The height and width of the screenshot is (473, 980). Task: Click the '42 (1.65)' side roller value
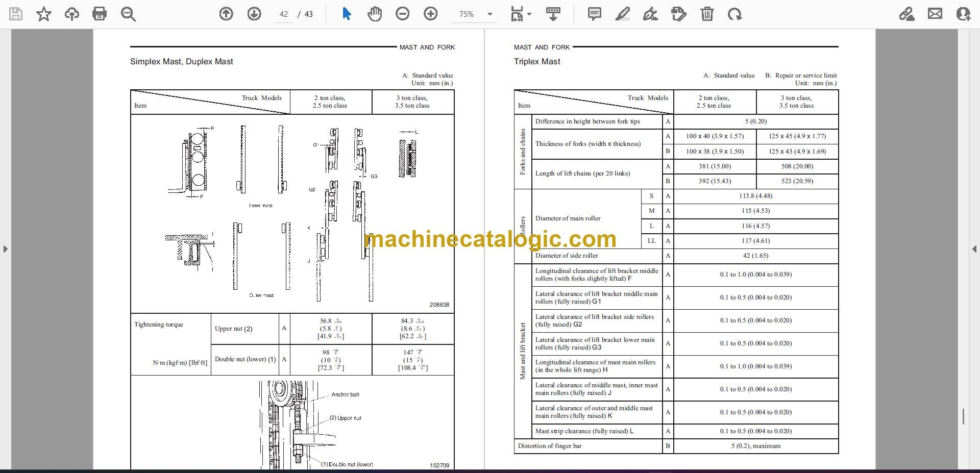755,256
